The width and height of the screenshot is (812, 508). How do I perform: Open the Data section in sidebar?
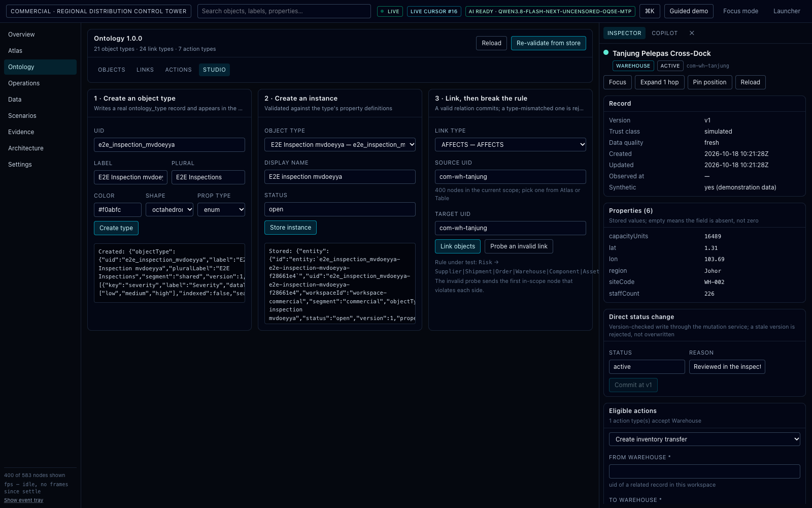pyautogui.click(x=40, y=100)
